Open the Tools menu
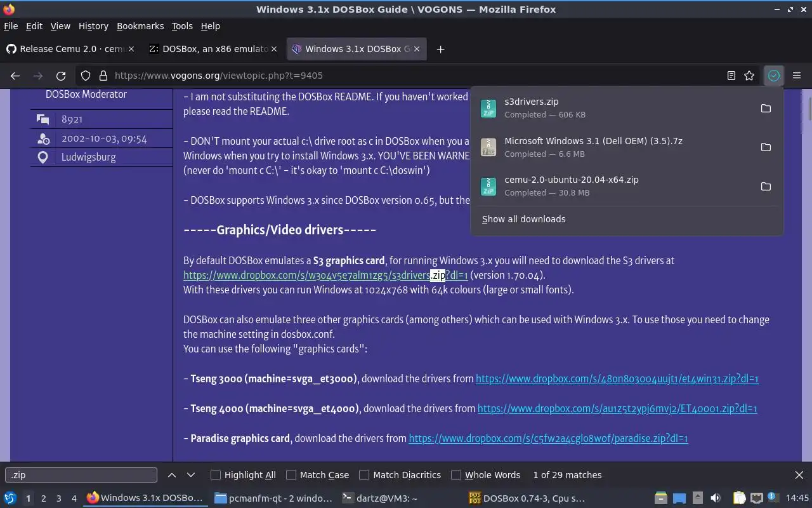Screen dimensions: 812x508 [182, 26]
